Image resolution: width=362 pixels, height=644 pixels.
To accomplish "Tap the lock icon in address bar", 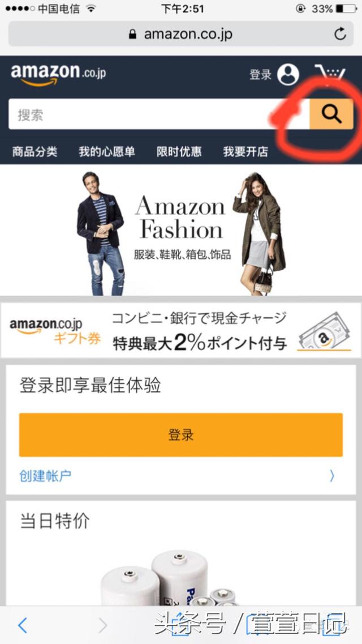I will pos(132,33).
